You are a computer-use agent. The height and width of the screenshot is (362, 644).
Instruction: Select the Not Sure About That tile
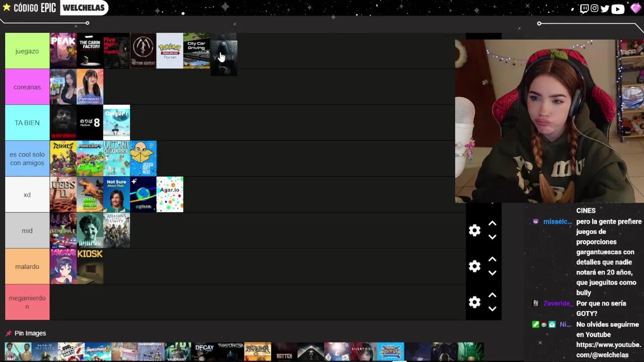pos(116,195)
